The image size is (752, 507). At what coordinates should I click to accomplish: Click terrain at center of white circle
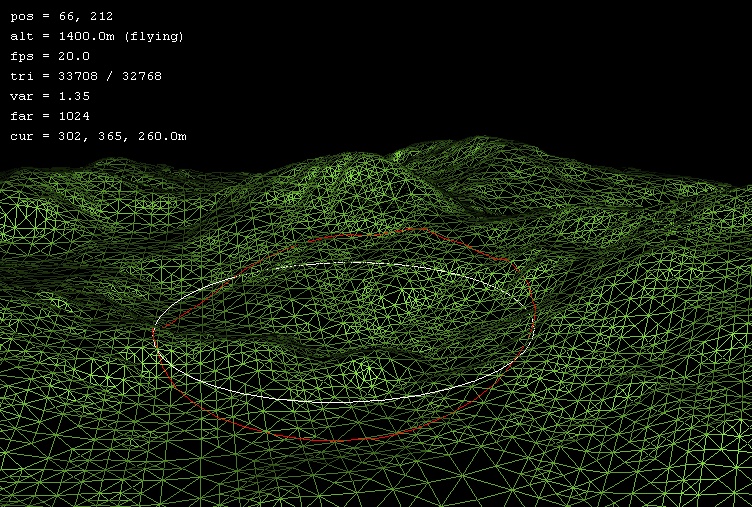345,332
